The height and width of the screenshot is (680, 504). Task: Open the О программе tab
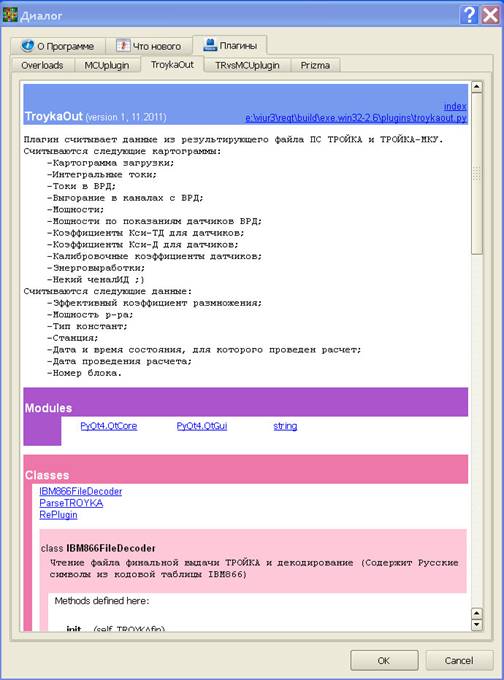(x=58, y=46)
